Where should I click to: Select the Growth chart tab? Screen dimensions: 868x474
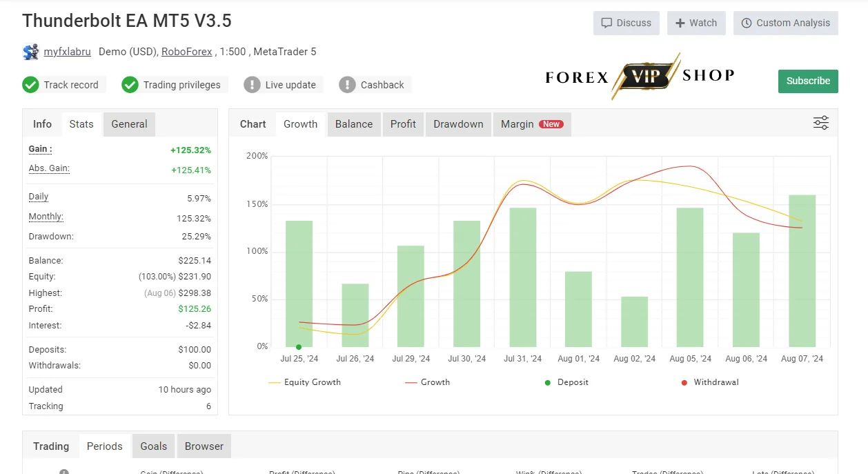[x=300, y=124]
